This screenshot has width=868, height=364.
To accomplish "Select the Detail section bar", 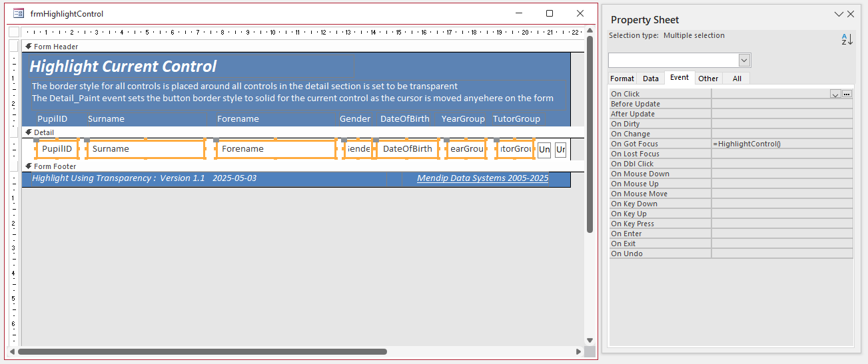I will click(x=302, y=132).
